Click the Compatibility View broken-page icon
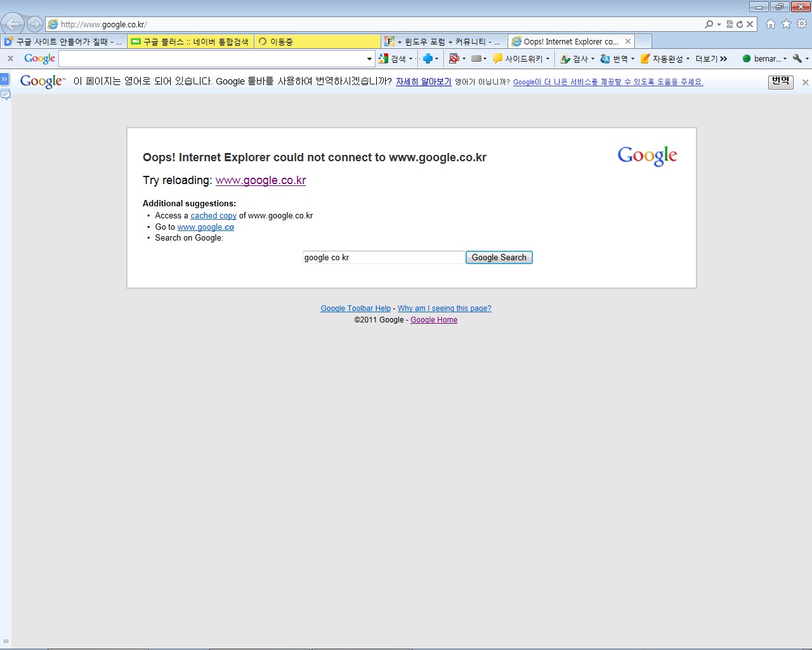812x650 pixels. (x=730, y=24)
